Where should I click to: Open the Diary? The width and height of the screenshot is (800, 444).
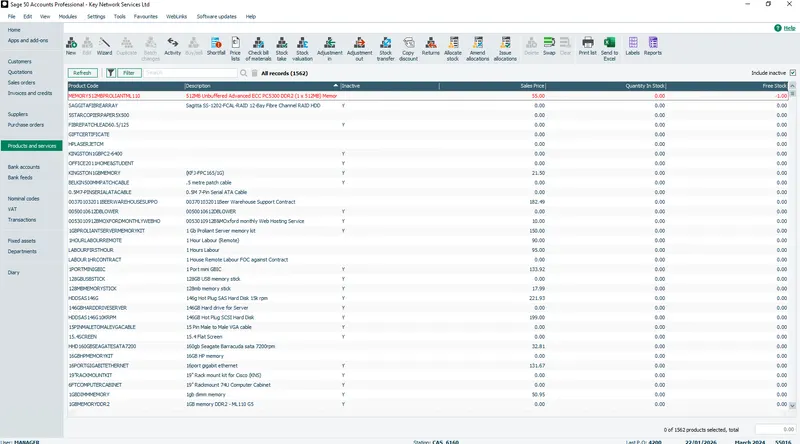pyautogui.click(x=13, y=273)
